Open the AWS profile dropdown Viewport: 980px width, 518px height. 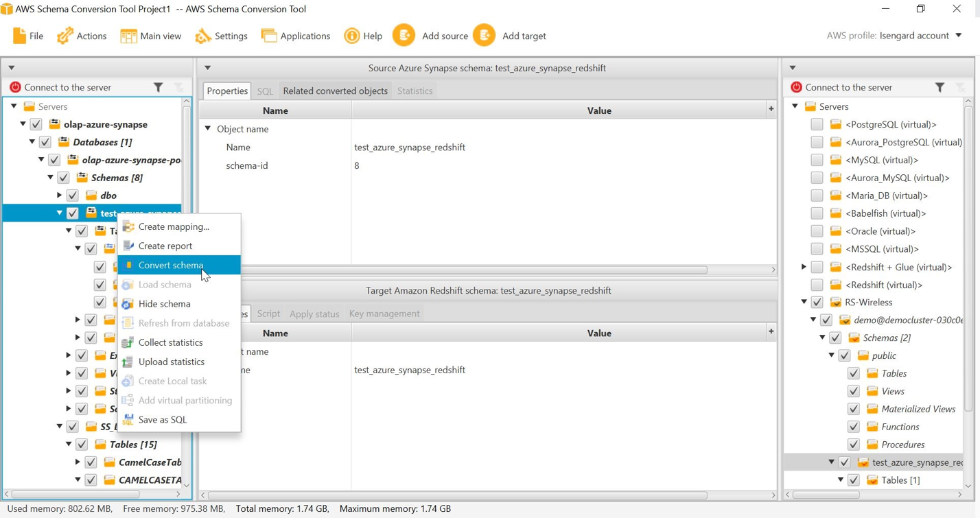[958, 36]
